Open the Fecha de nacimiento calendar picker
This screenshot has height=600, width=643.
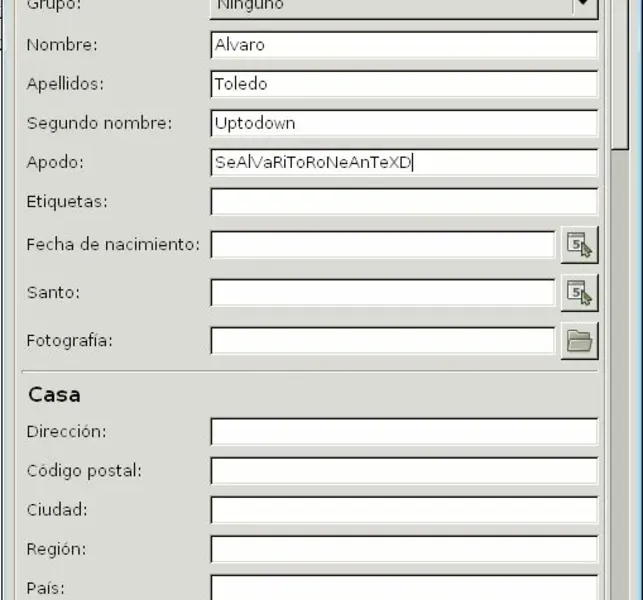pyautogui.click(x=579, y=245)
